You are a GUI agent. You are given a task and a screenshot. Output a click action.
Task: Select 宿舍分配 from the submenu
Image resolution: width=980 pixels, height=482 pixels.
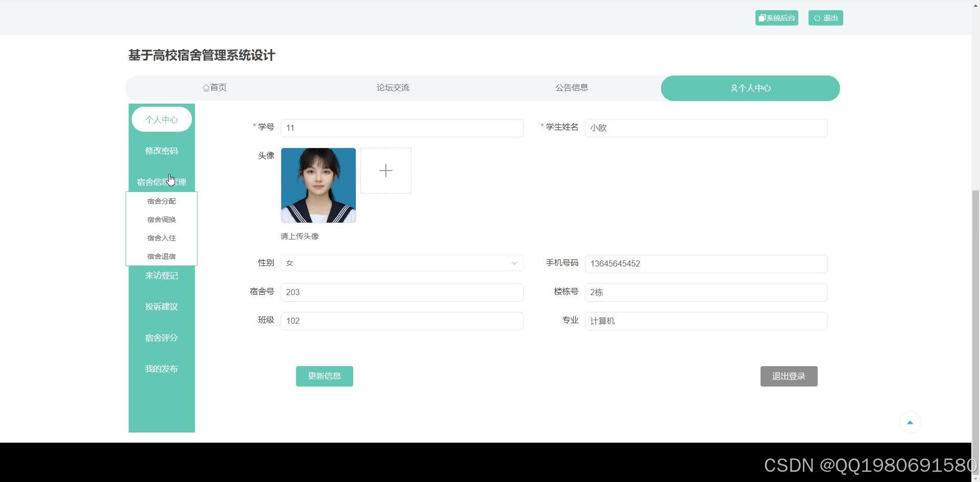(x=161, y=201)
